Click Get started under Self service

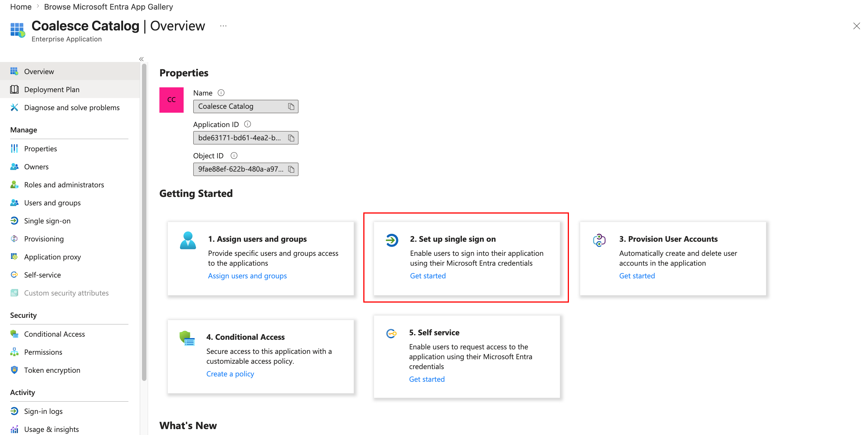(427, 379)
